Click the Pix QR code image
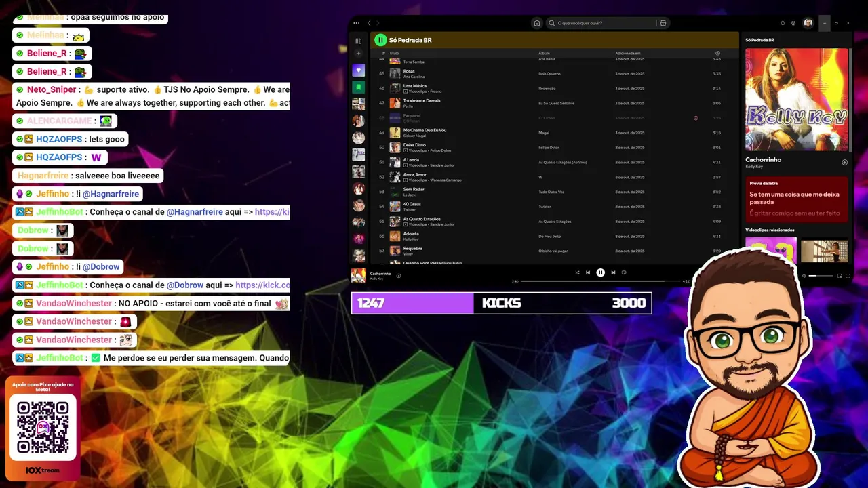The width and height of the screenshot is (868, 488). click(x=43, y=427)
